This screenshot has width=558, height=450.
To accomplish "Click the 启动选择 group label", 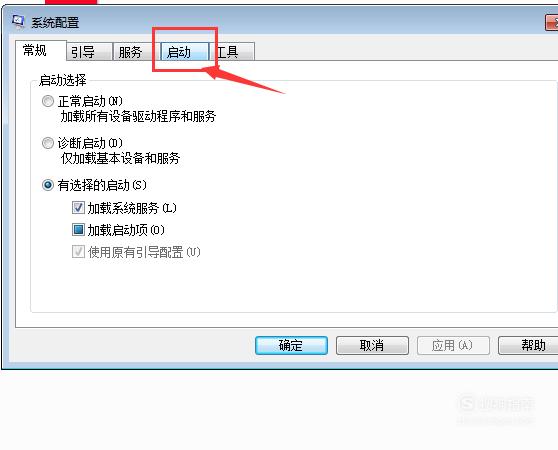I will pos(63,80).
